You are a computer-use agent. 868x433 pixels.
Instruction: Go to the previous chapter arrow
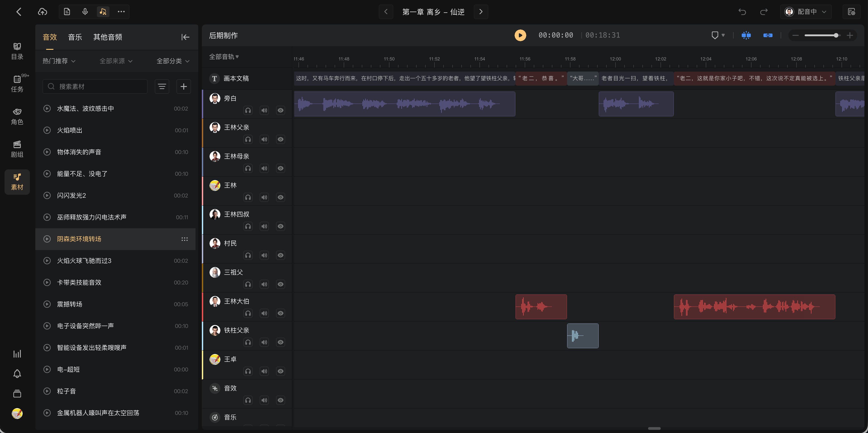pyautogui.click(x=386, y=12)
